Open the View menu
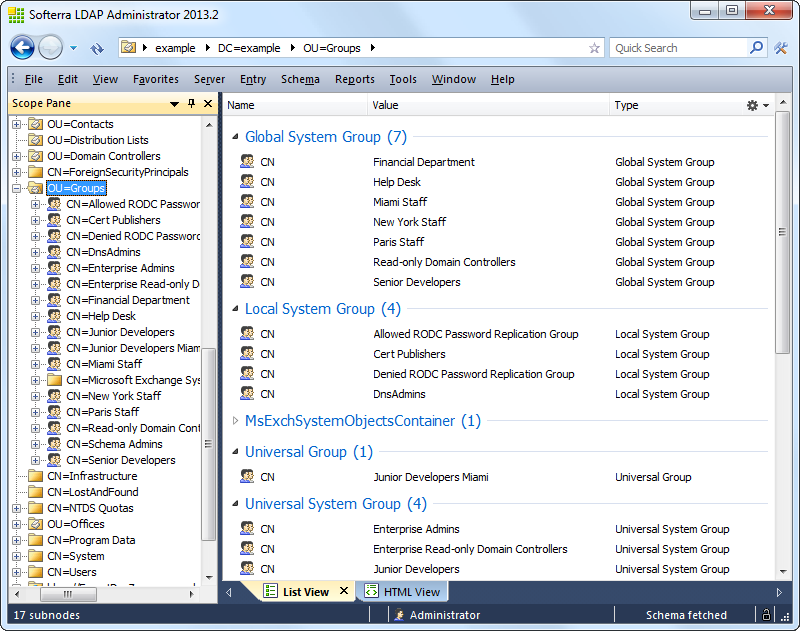This screenshot has width=800, height=631. [x=105, y=79]
